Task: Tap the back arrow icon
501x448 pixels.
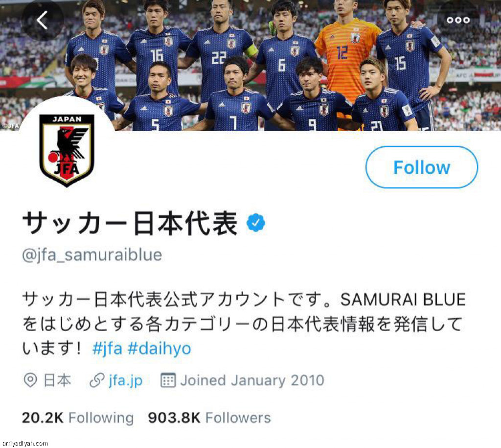Action: (x=42, y=20)
